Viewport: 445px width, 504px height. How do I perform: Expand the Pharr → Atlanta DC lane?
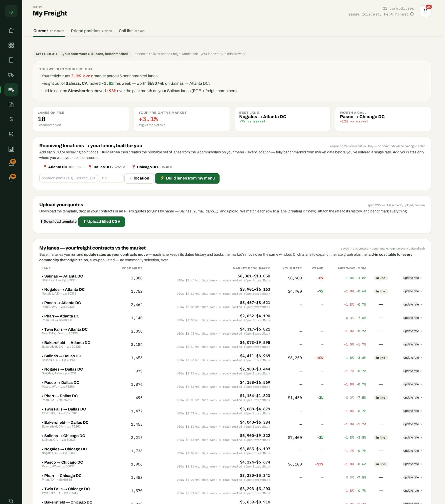pyautogui.click(x=61, y=316)
